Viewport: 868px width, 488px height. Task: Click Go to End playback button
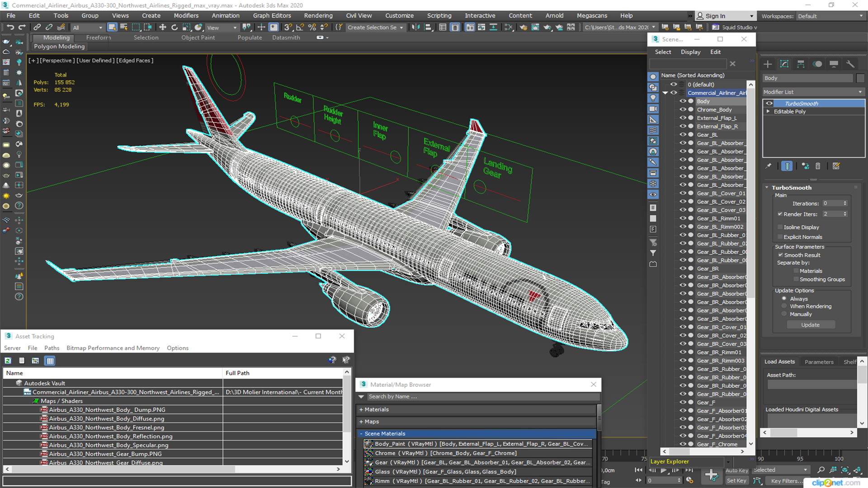click(689, 470)
